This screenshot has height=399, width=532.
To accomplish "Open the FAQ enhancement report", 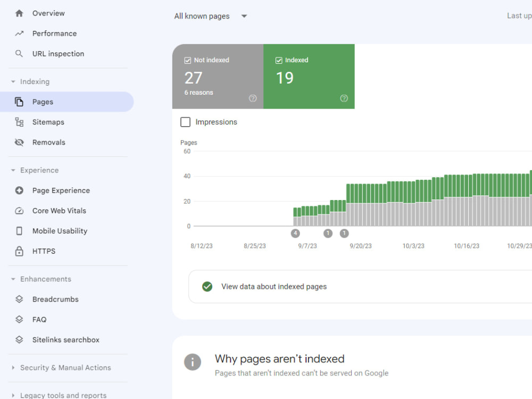I will [39, 320].
